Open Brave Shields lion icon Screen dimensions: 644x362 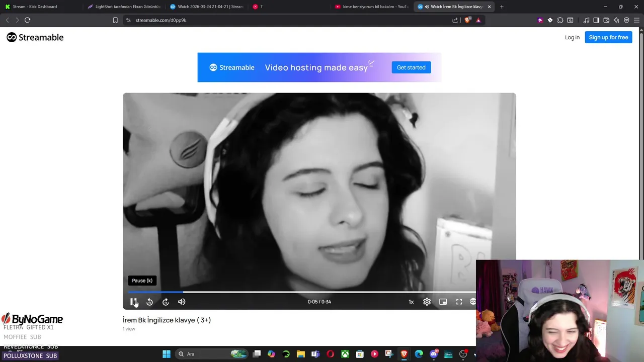click(467, 20)
